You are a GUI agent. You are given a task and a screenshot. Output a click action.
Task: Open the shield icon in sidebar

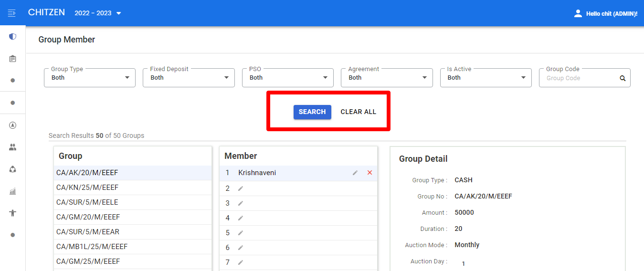pyautogui.click(x=13, y=37)
